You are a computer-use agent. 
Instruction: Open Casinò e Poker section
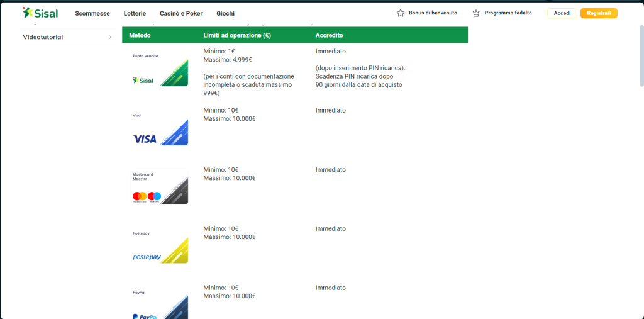coord(181,13)
